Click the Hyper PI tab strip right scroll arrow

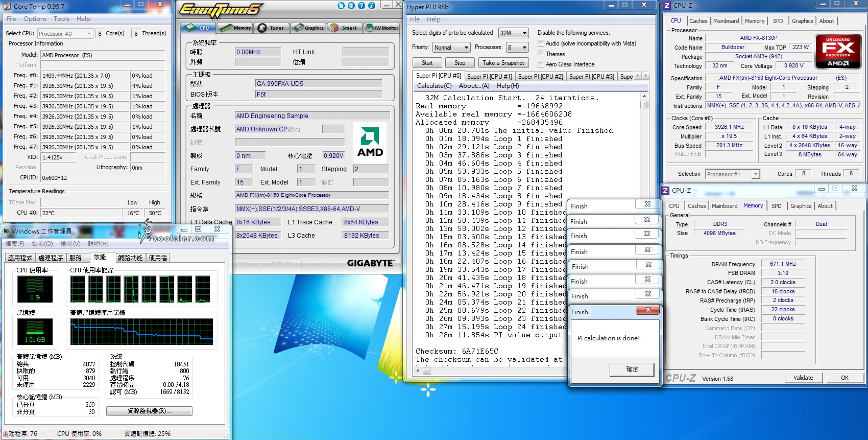(645, 76)
